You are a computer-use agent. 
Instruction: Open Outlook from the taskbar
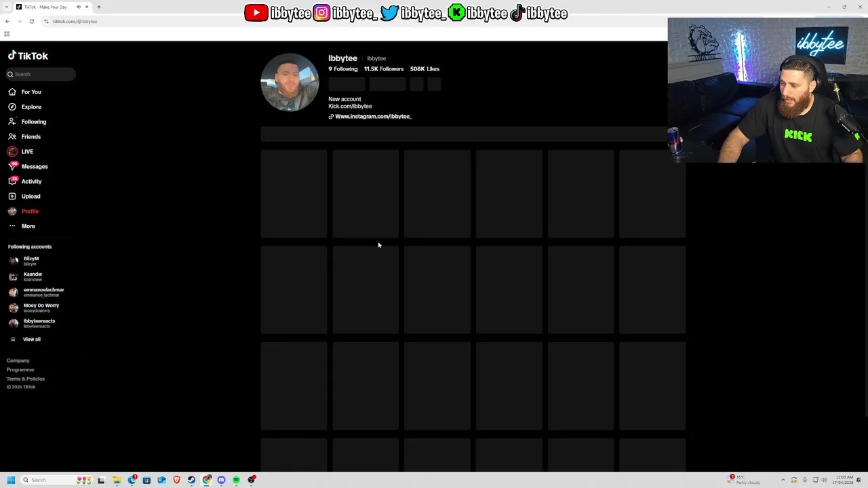pos(161,480)
